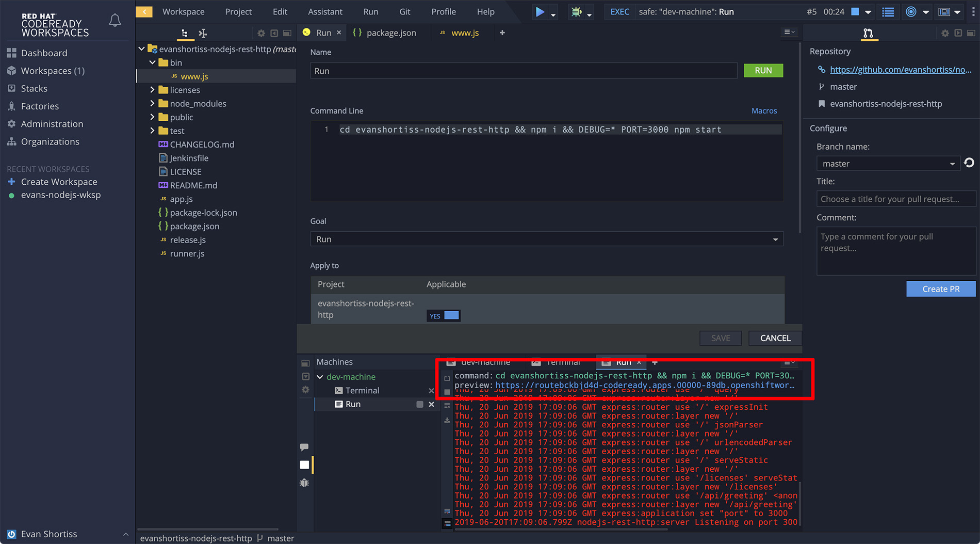Screen dimensions: 980x544
Task: Close the Run editor tab
Action: click(339, 33)
